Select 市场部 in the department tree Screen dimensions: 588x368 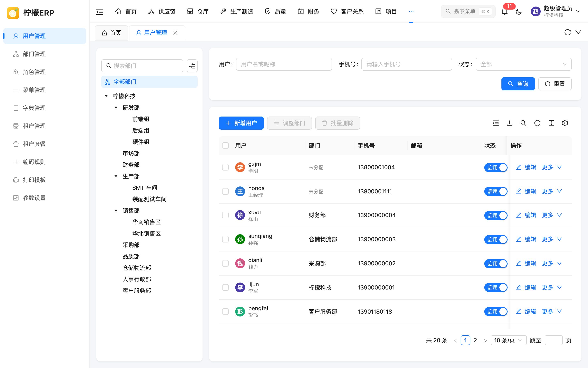pyautogui.click(x=131, y=153)
